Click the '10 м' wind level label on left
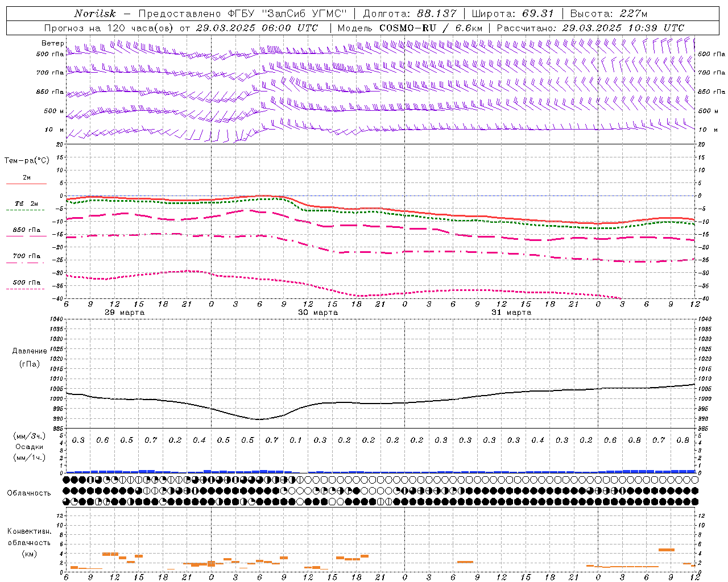This screenshot has height=582, width=728. pos(55,130)
